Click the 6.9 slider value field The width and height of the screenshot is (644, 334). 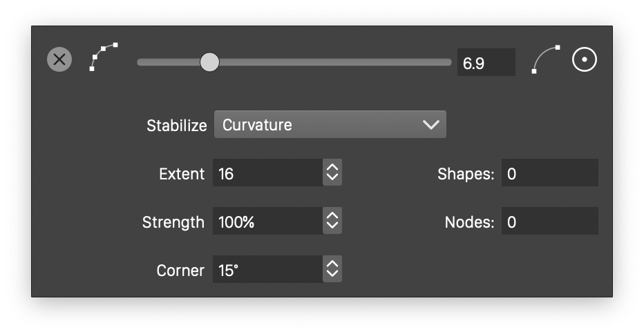point(486,63)
